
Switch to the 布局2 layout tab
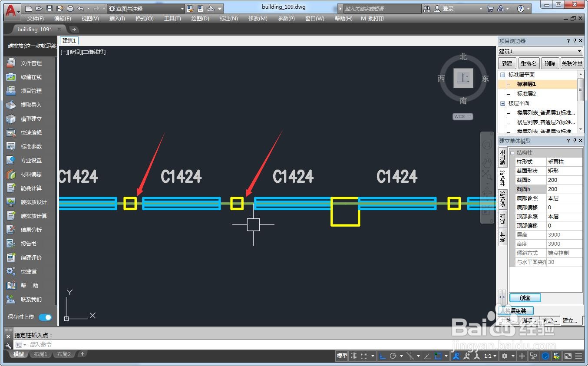(64, 354)
